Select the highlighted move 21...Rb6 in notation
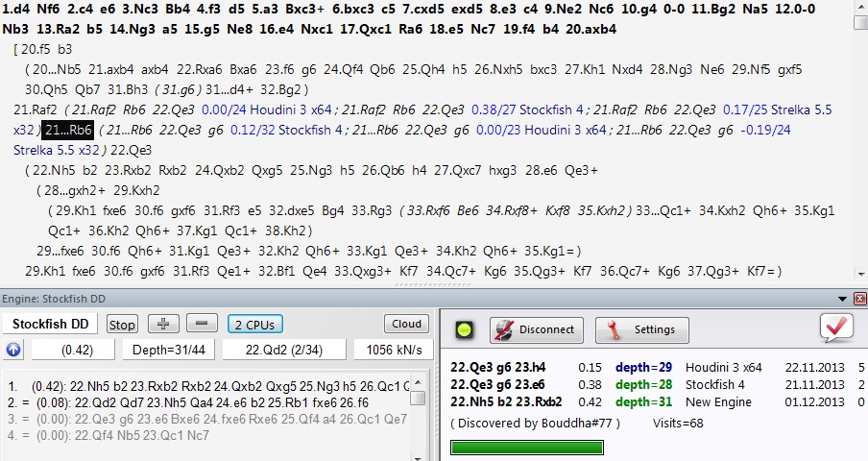 coord(67,131)
